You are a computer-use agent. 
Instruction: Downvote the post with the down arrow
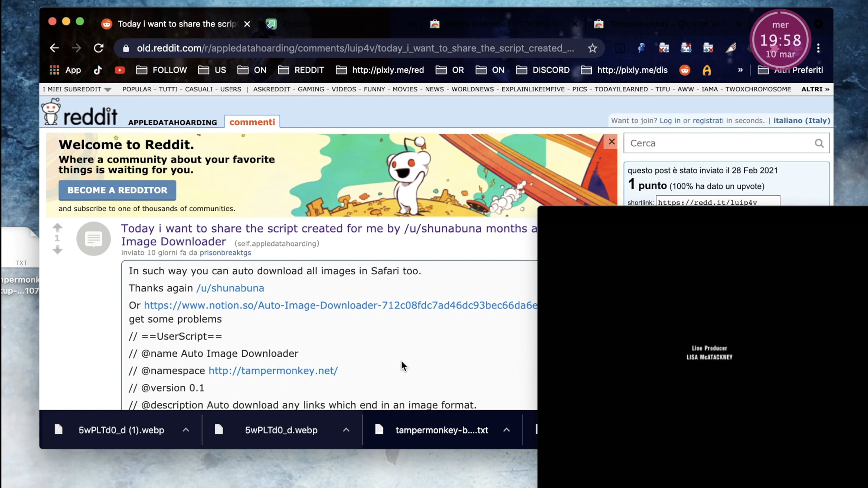[x=58, y=250]
